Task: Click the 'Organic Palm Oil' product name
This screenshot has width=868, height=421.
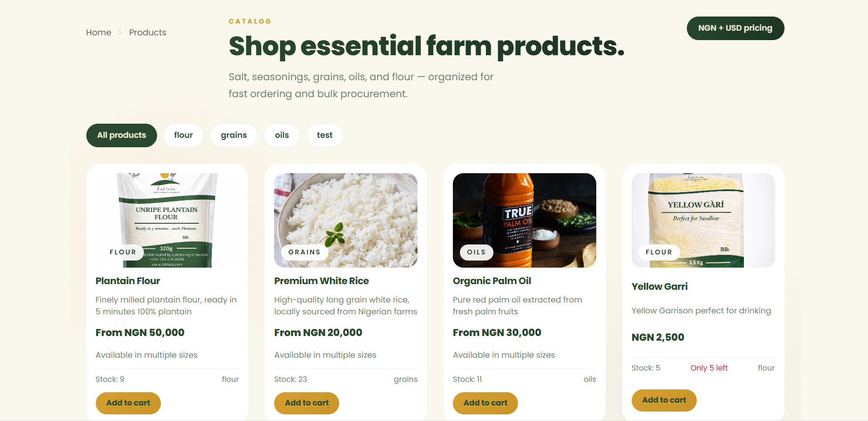Action: coord(492,281)
